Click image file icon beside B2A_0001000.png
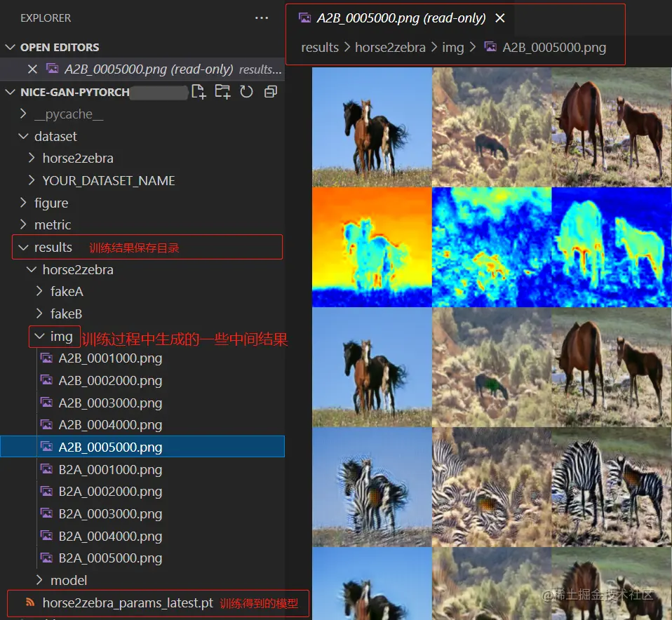The width and height of the screenshot is (672, 620). click(x=46, y=469)
